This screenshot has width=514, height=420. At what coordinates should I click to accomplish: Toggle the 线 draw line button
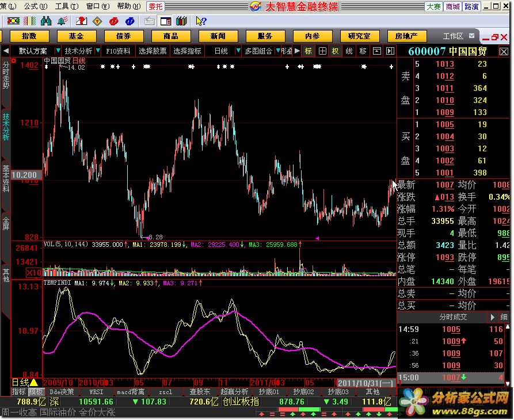tap(349, 51)
